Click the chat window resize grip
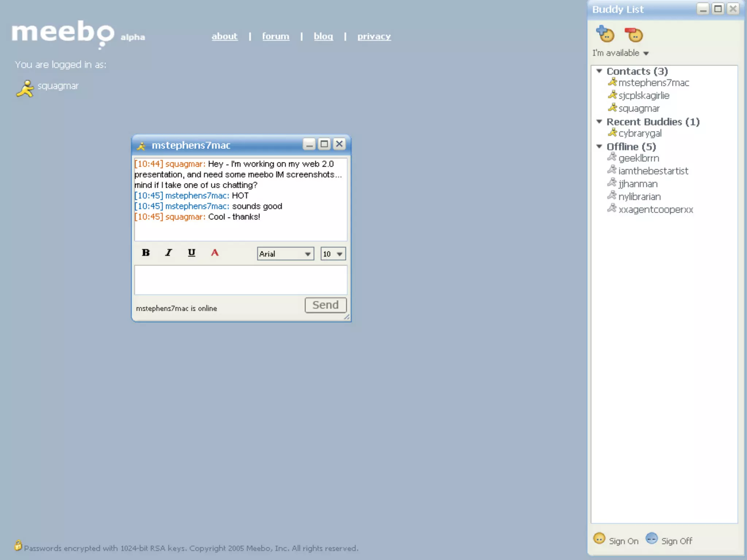 click(347, 317)
